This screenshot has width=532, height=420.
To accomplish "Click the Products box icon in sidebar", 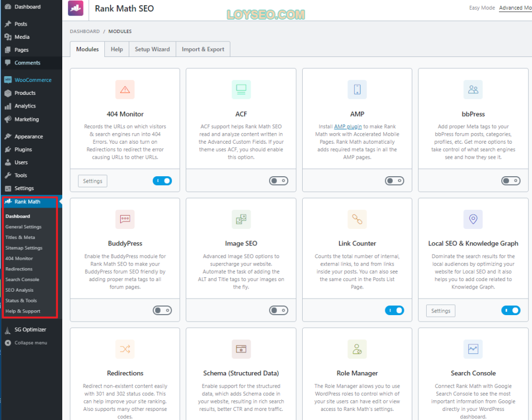I will 8,93.
